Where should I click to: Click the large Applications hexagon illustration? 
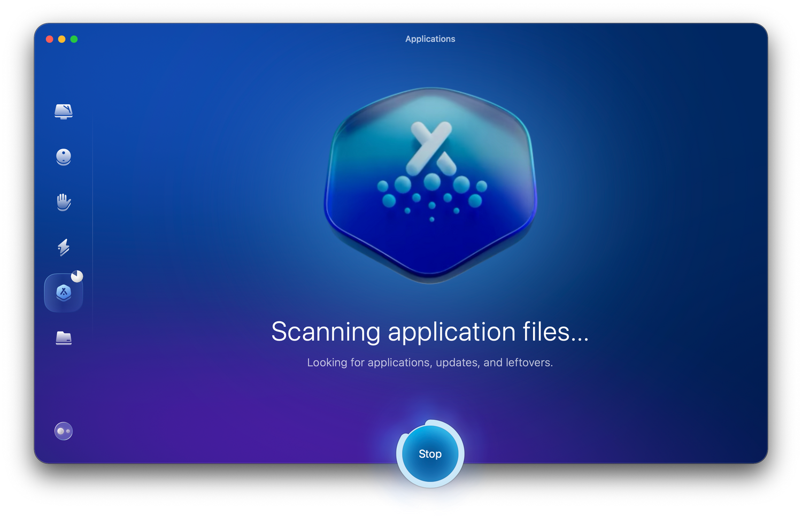[x=430, y=185]
